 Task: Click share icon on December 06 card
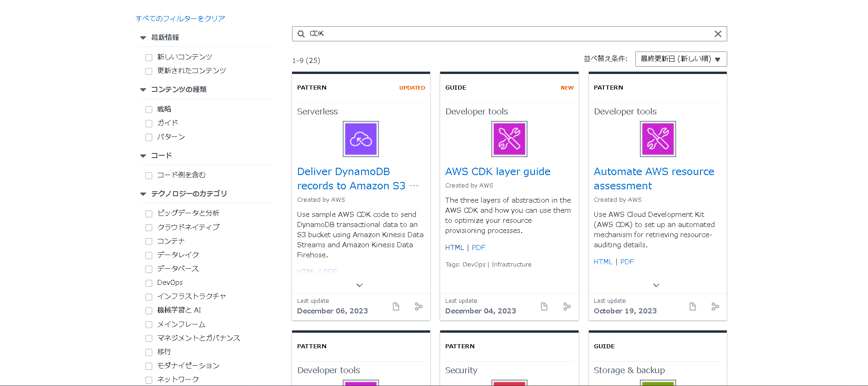[419, 307]
